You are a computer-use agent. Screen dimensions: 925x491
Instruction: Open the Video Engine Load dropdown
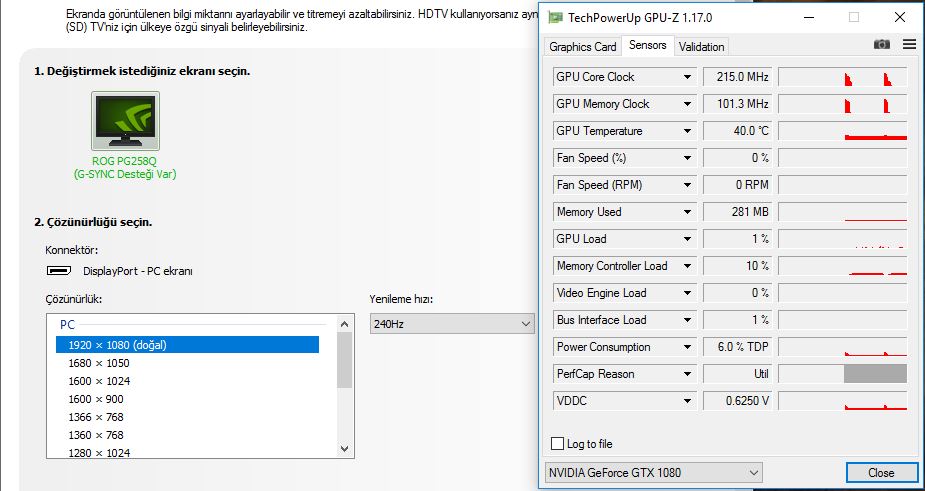coord(687,293)
